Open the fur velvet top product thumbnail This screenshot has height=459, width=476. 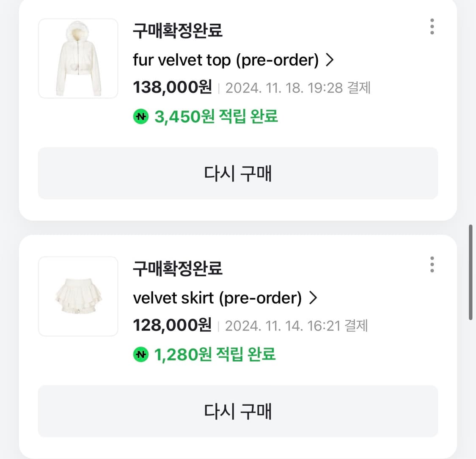[78, 58]
